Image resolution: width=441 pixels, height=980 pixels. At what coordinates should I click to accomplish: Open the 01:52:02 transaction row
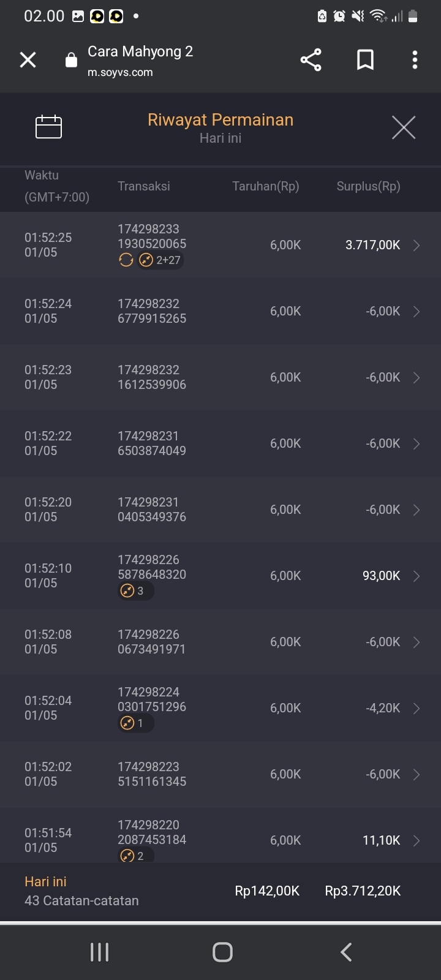[x=221, y=774]
